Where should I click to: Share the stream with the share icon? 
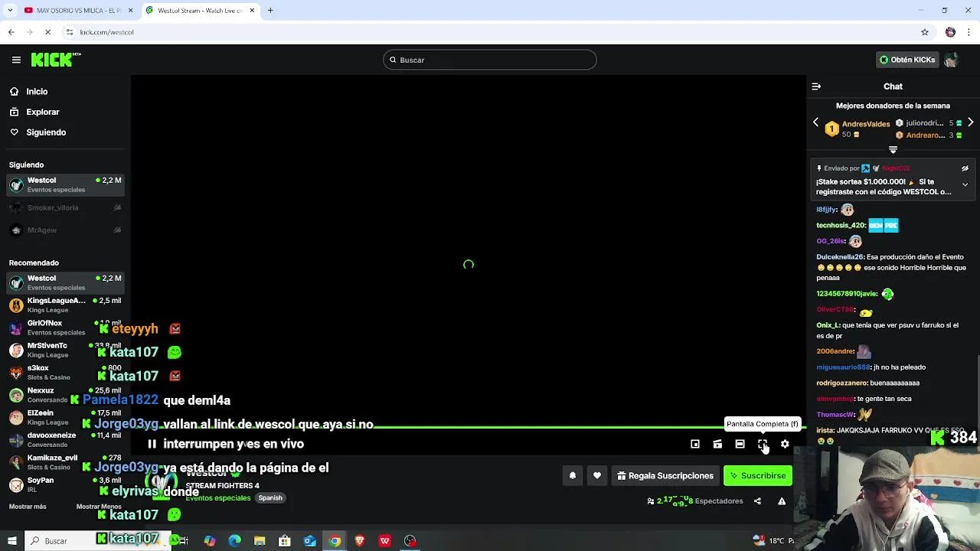pyautogui.click(x=757, y=501)
